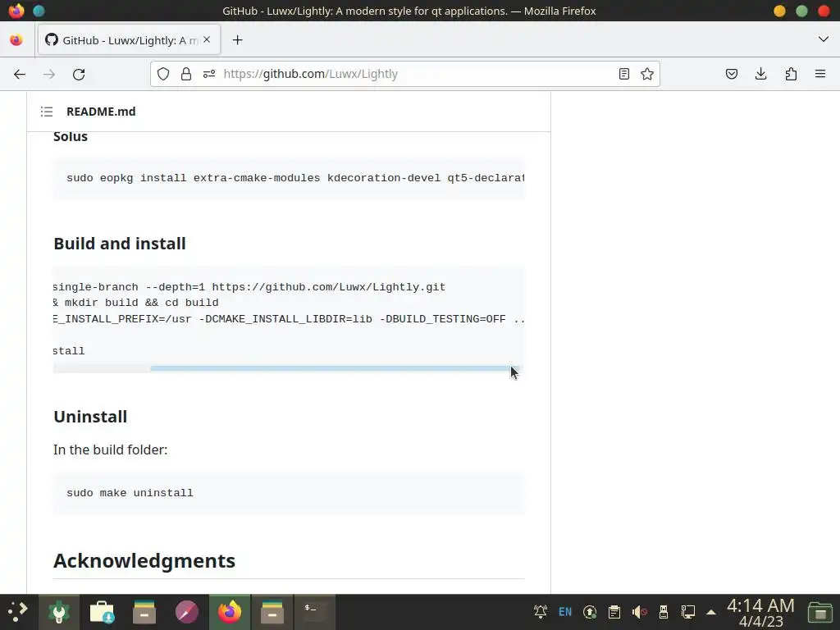This screenshot has width=840, height=630.
Task: Switch to the Firefox taskbar entry
Action: coord(230,612)
